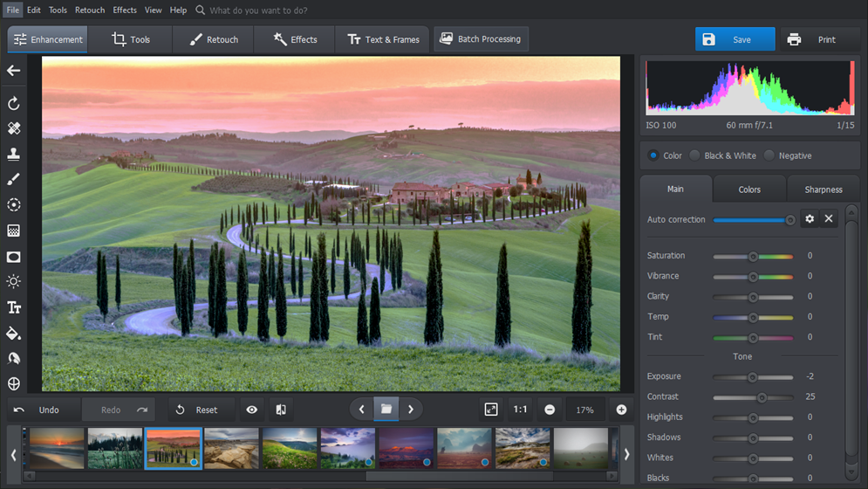Switch to the Colors tab
The height and width of the screenshot is (489, 868).
click(749, 189)
